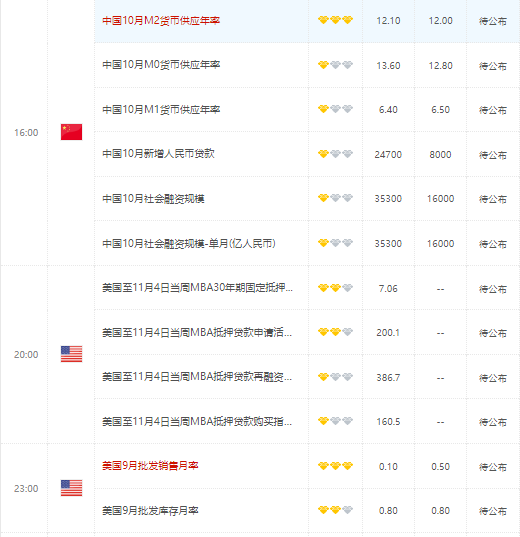The image size is (520, 537).
Task: Click importance rating icons for 中国10月M2货币供应年率
Action: (335, 20)
